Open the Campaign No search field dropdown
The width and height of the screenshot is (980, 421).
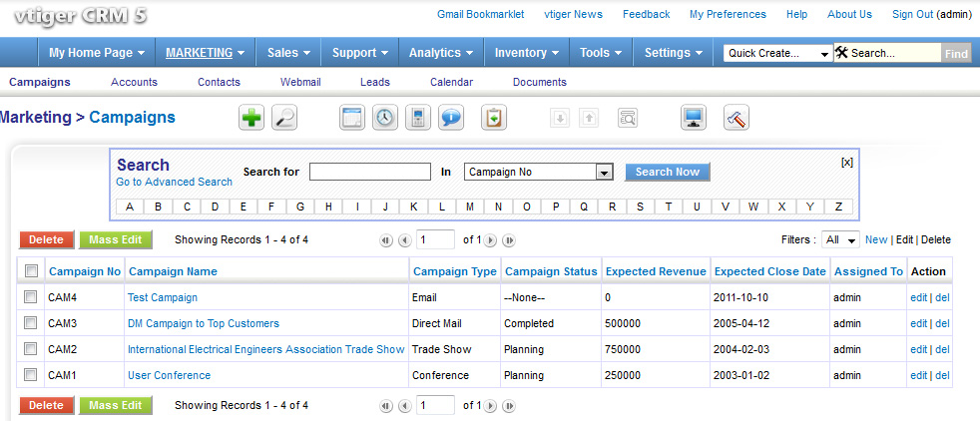(539, 172)
